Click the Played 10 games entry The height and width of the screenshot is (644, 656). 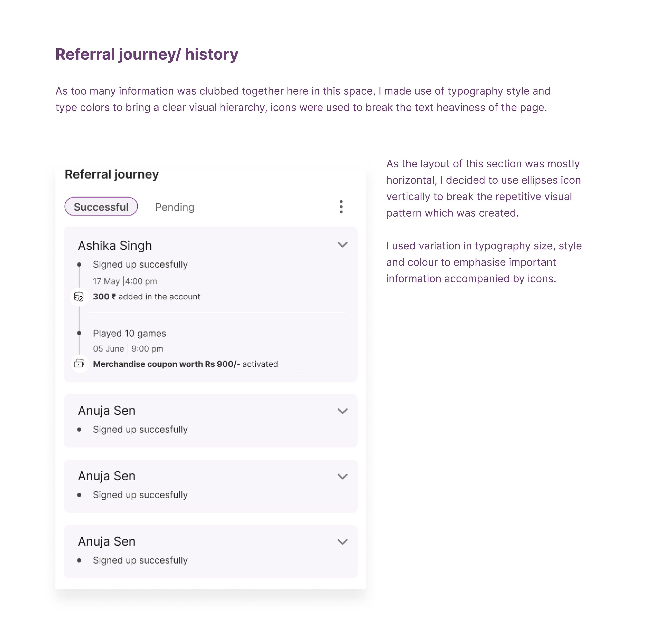coord(129,334)
